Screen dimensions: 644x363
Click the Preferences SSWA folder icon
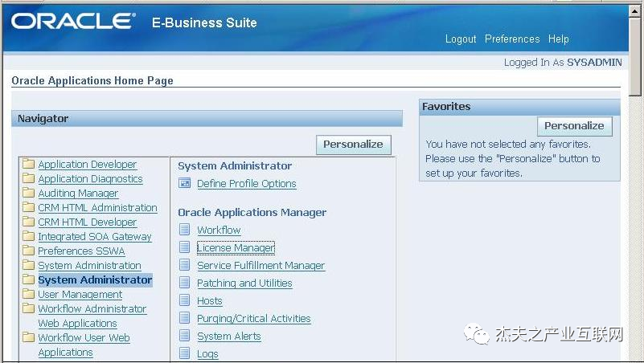[x=28, y=251]
